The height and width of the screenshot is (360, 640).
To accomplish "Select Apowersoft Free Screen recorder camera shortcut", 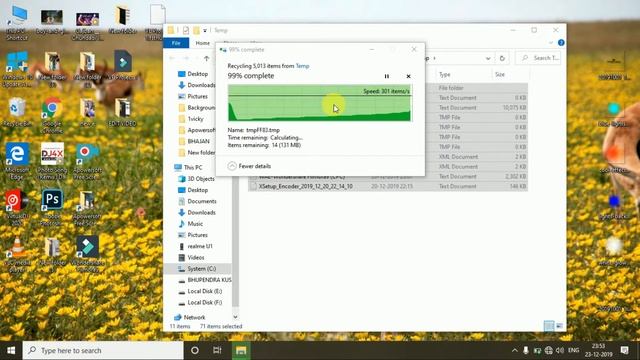I will point(87,161).
